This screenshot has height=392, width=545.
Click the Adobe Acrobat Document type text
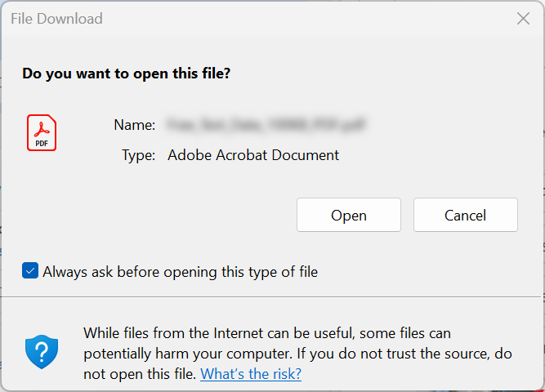click(253, 155)
